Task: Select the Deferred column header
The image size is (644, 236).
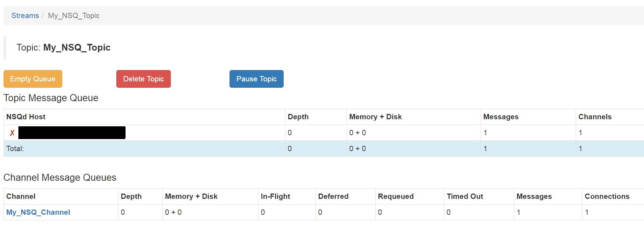Action: click(333, 196)
